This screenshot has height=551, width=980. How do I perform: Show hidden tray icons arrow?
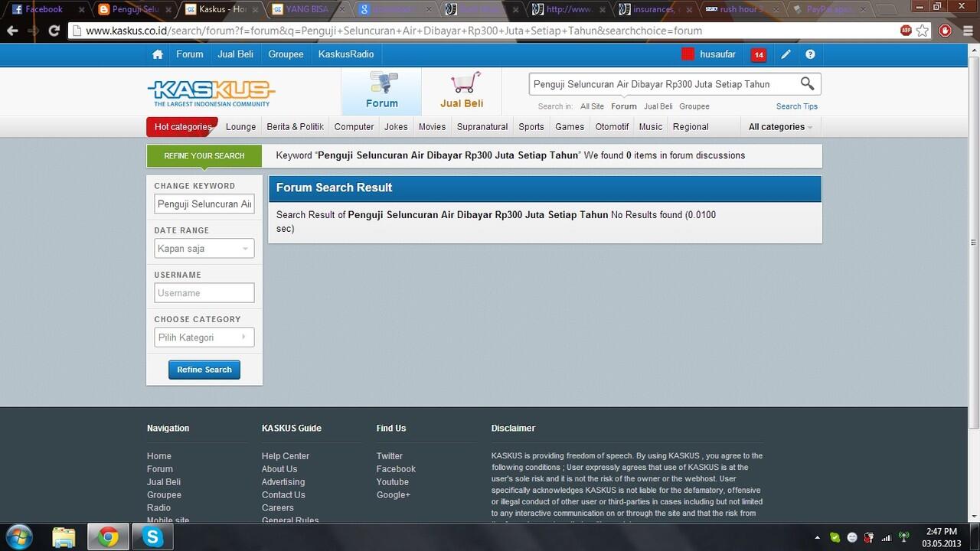coord(817,537)
